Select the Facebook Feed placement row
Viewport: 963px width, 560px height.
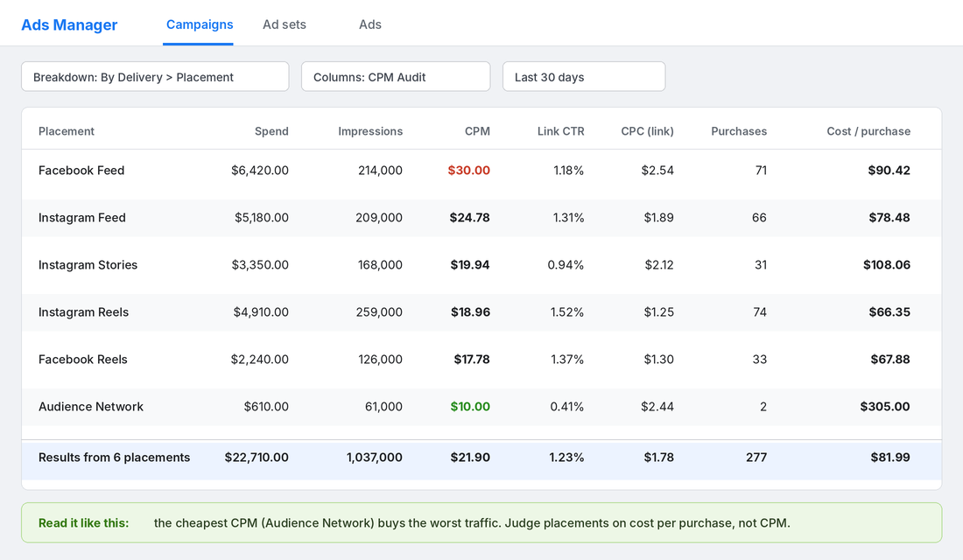point(481,171)
